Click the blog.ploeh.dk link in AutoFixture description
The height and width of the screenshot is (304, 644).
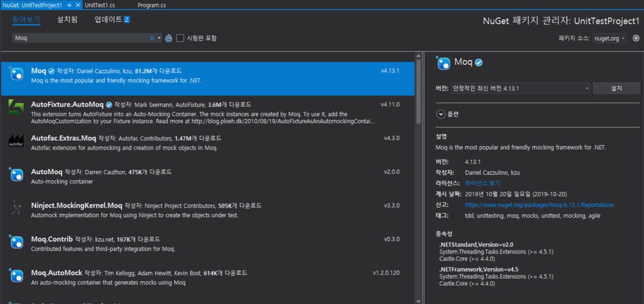(x=283, y=121)
